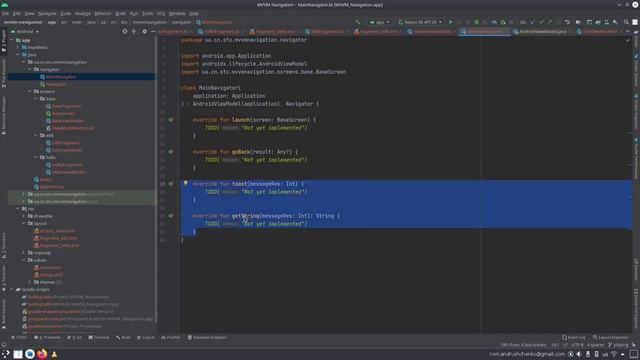The width and height of the screenshot is (640, 360).
Task: Collapse the Gradle Scripts node
Action: (x=11, y=289)
